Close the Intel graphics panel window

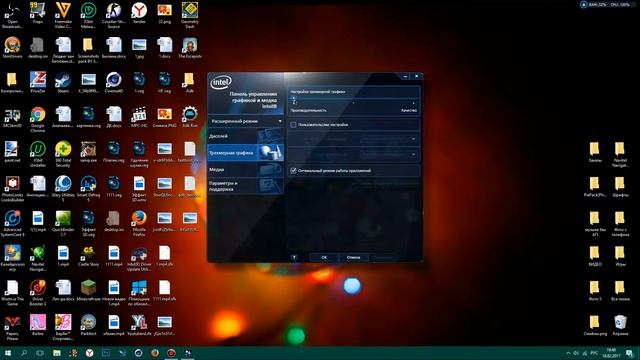tap(416, 76)
